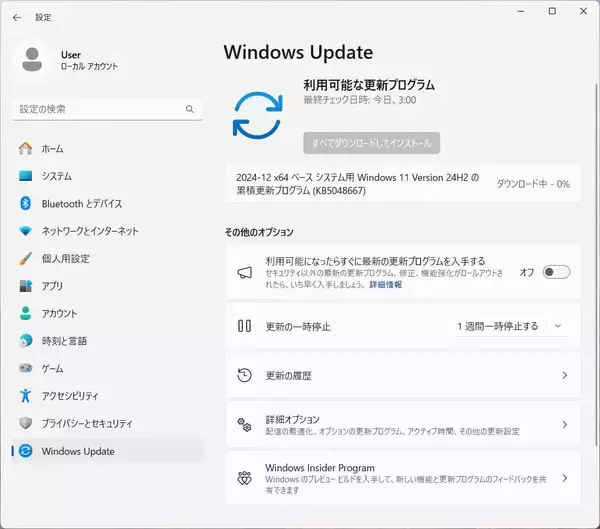This screenshot has width=600, height=529.
Task: Click the search magnifier icon
Action: 189,109
